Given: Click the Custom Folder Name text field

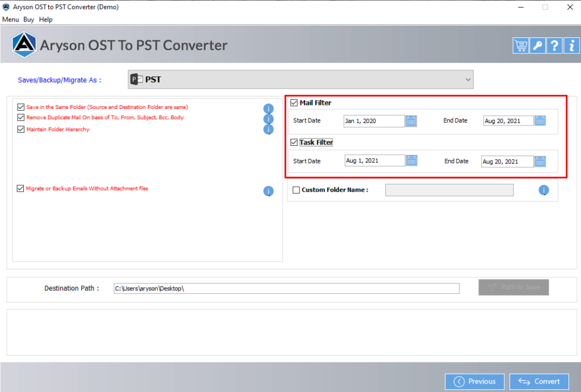Looking at the screenshot, I should point(449,190).
